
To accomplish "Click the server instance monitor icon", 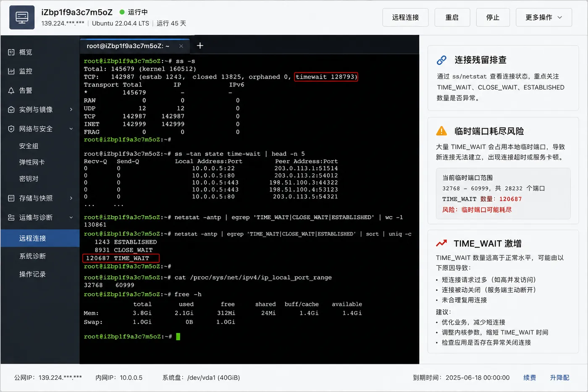I will tap(22, 17).
